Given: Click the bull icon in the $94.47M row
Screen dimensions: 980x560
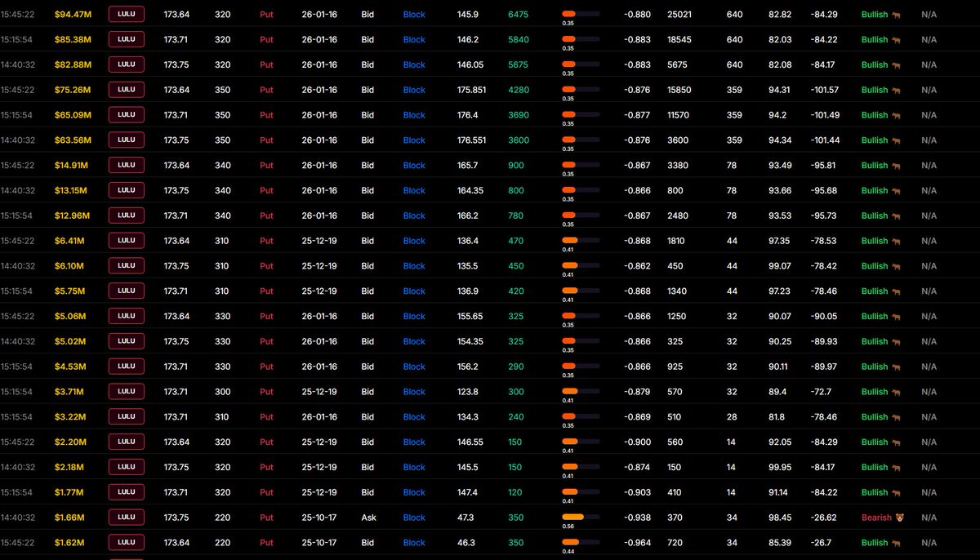Looking at the screenshot, I should click(896, 15).
